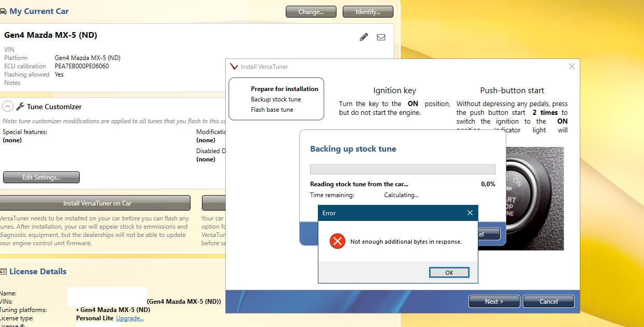Screen dimensions: 644x327
Task: Click the car icon beside My Current Car
Action: [x=3, y=11]
